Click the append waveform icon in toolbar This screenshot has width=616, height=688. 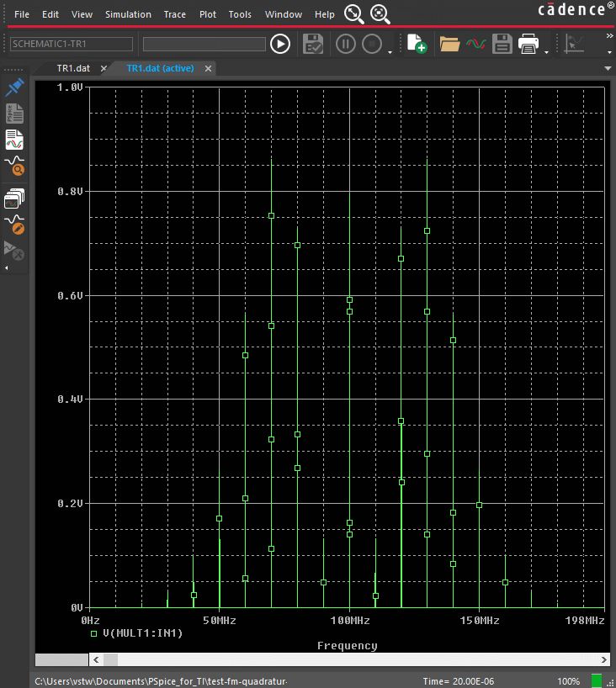coord(476,44)
